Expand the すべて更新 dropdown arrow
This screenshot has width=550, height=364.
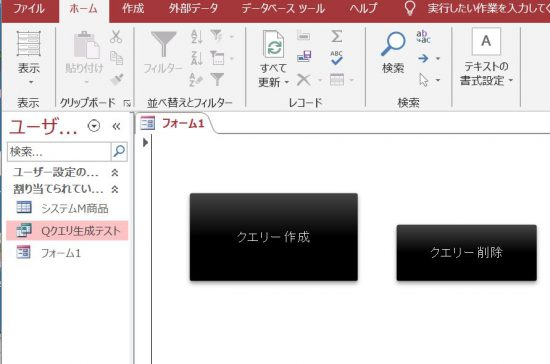click(x=287, y=82)
